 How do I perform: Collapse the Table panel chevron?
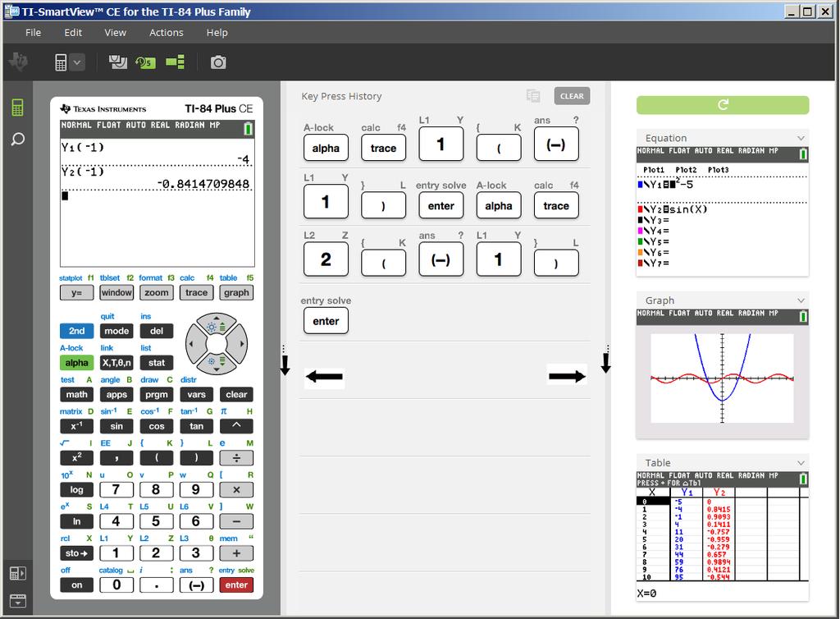pos(801,463)
